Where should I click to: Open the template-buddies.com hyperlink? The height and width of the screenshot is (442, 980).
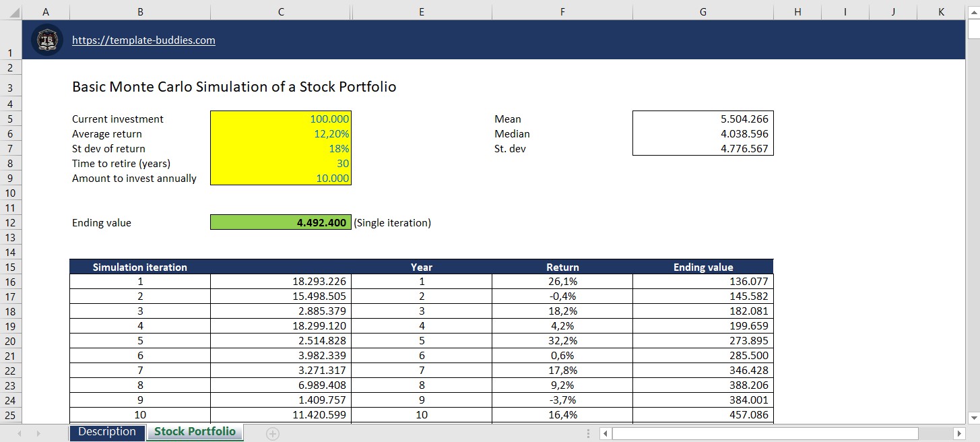coord(143,40)
